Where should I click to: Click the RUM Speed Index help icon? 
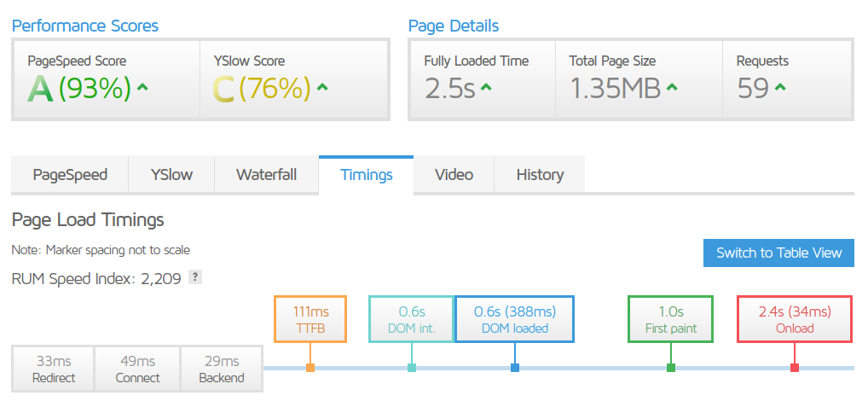click(195, 276)
